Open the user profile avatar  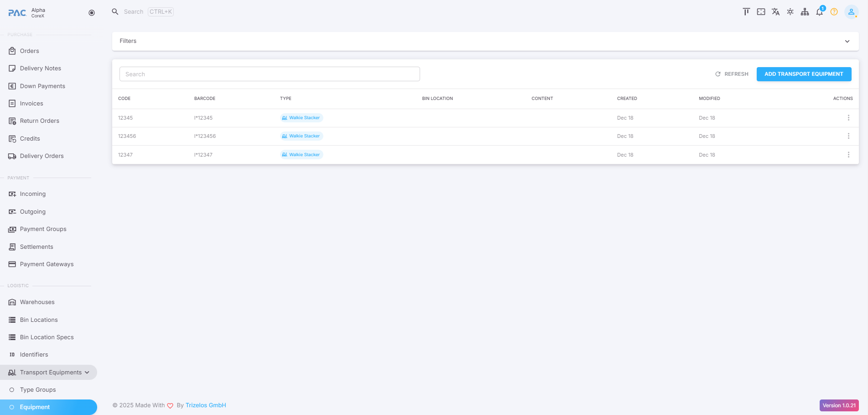(851, 12)
